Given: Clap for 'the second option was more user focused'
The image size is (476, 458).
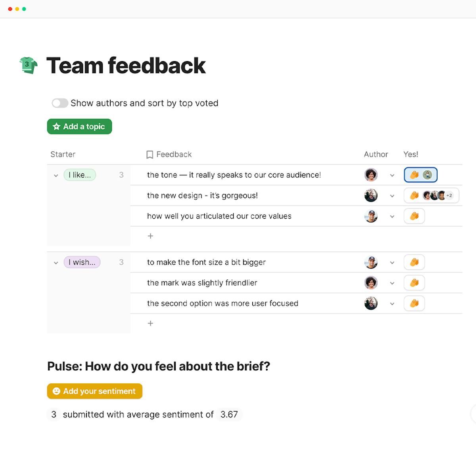Looking at the screenshot, I should pos(414,303).
